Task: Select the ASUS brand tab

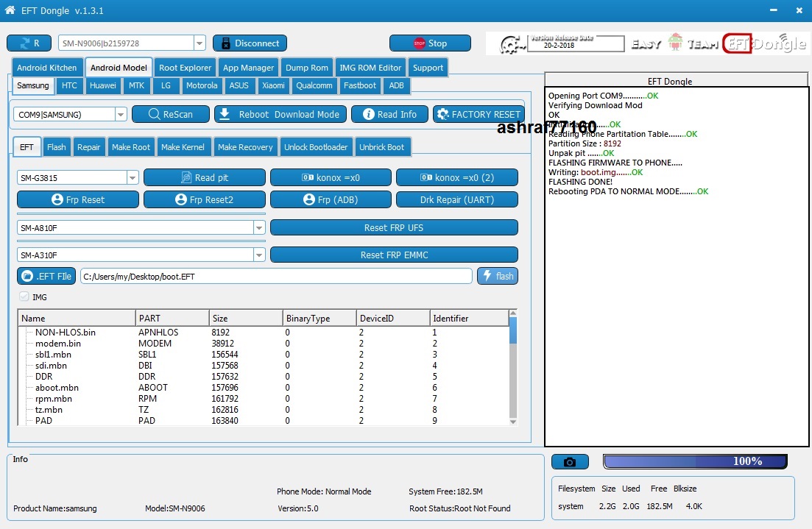Action: [x=239, y=85]
